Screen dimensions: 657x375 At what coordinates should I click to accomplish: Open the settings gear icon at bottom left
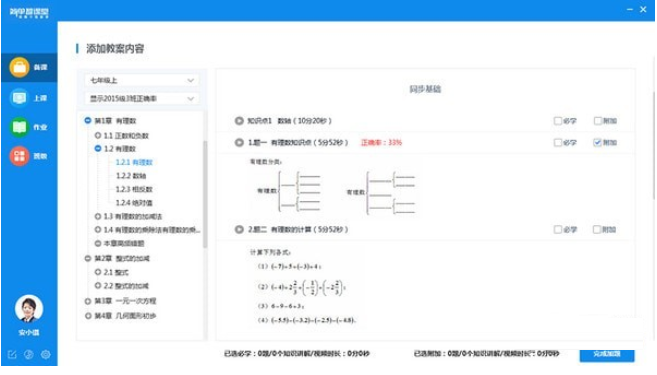[x=46, y=355]
